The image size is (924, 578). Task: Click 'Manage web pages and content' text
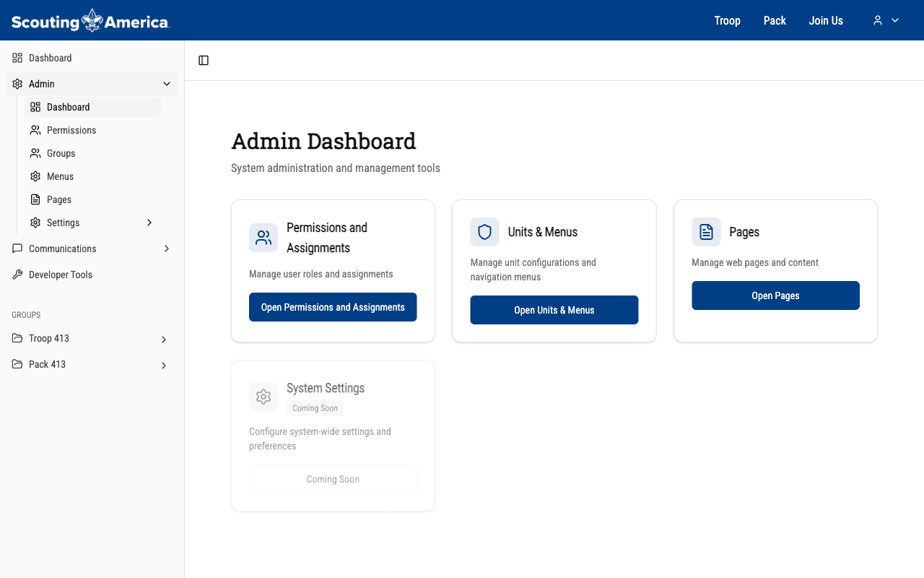[755, 263]
